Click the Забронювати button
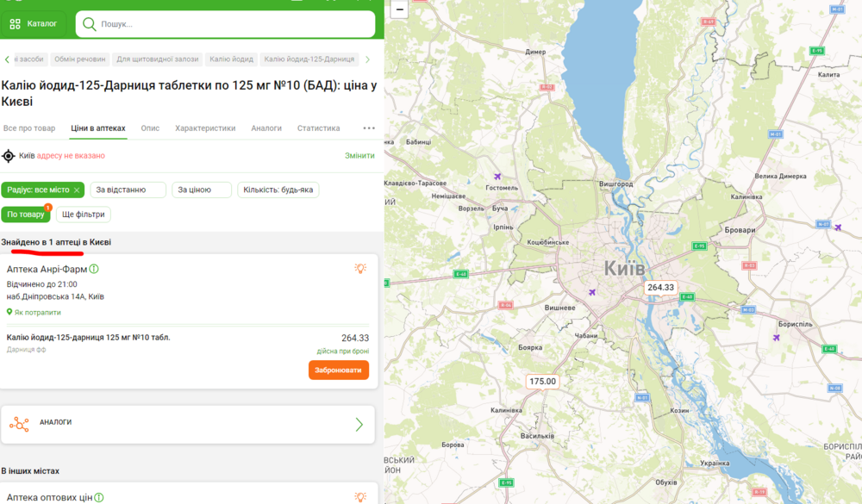862x504 pixels. pyautogui.click(x=339, y=370)
